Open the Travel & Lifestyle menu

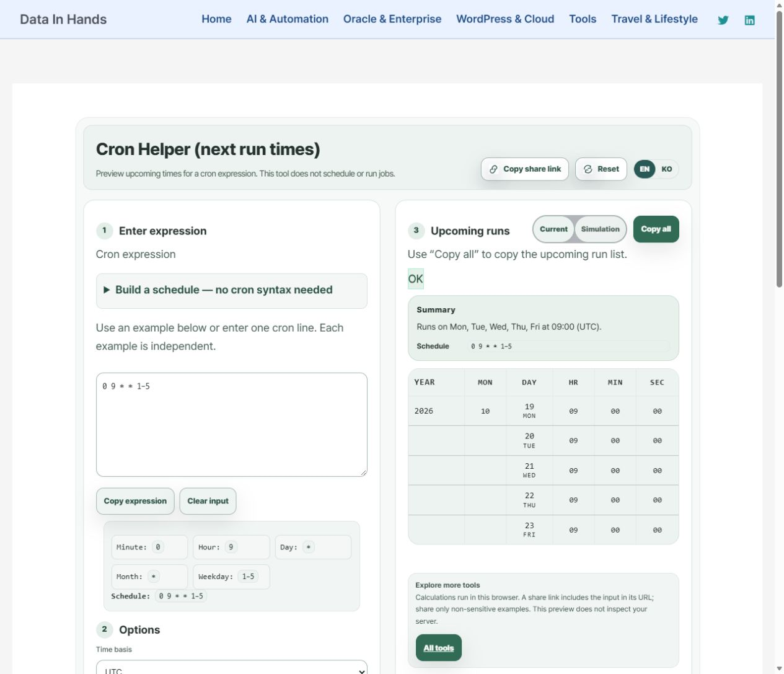tap(654, 19)
